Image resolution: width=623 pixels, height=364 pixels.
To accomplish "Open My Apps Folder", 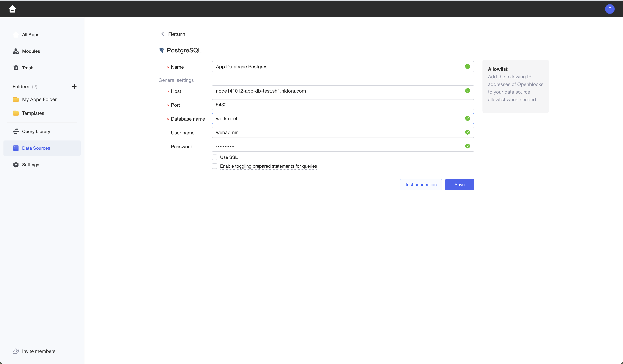I will 39,99.
